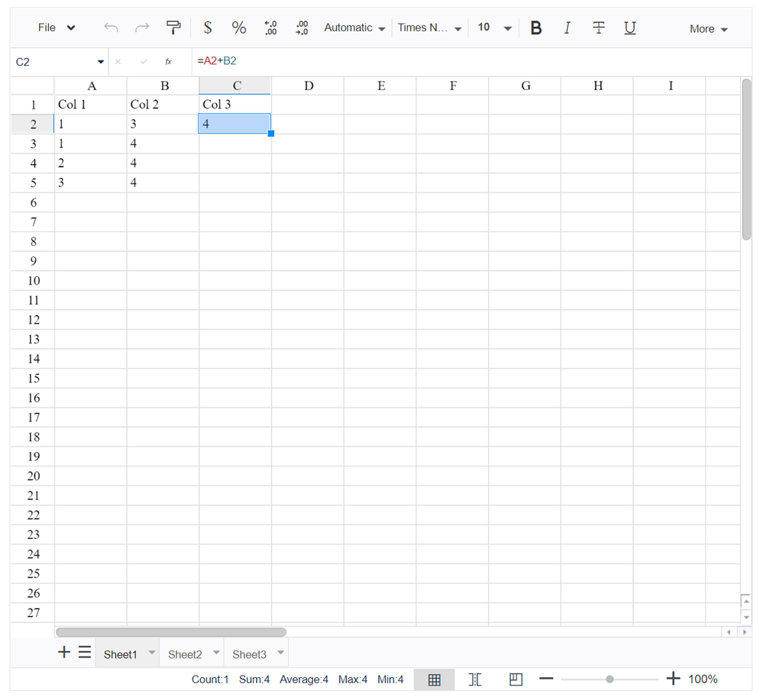Image resolution: width=763 pixels, height=700 pixels.
Task: Click the 100% zoom level
Action: coord(703,679)
